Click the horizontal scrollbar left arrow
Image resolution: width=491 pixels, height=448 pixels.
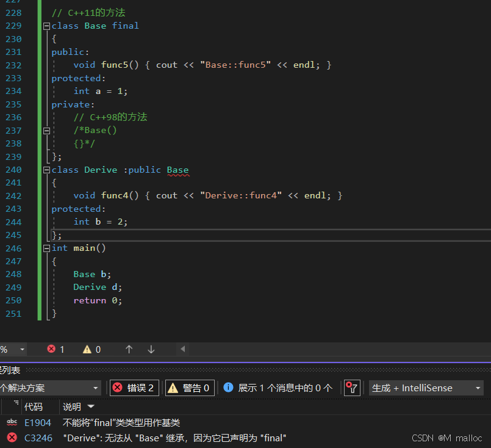(183, 349)
